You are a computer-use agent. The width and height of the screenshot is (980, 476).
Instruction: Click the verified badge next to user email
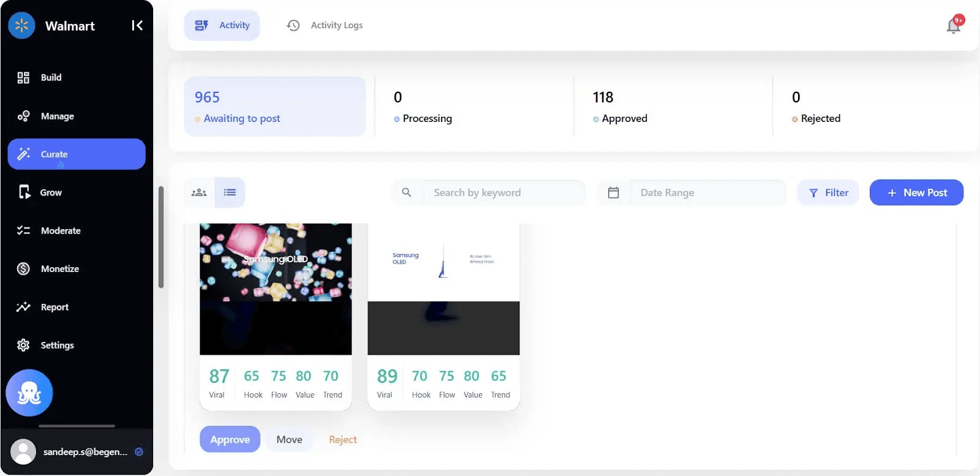coord(139,452)
